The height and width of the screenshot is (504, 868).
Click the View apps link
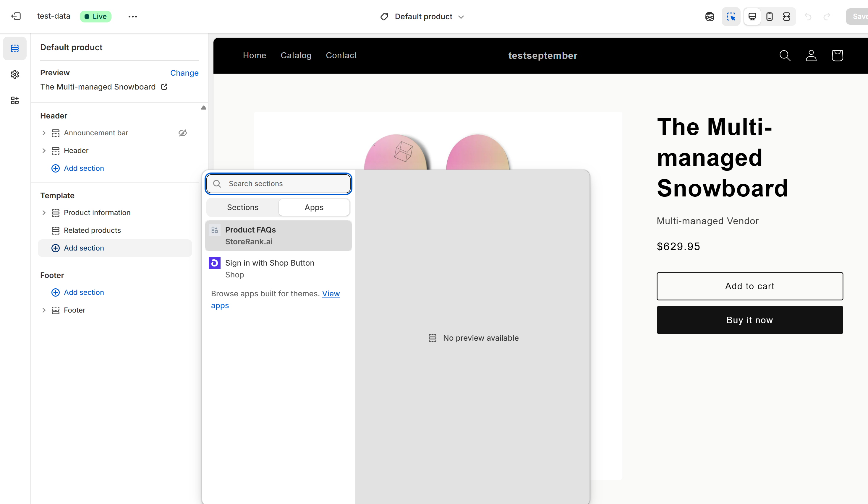(x=330, y=294)
